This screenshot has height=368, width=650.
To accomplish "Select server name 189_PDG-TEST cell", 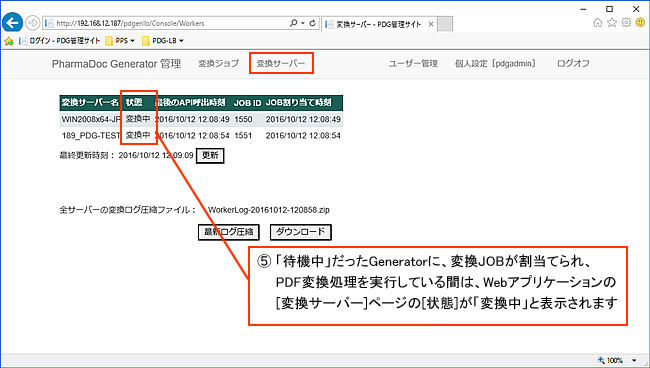I will pyautogui.click(x=91, y=136).
